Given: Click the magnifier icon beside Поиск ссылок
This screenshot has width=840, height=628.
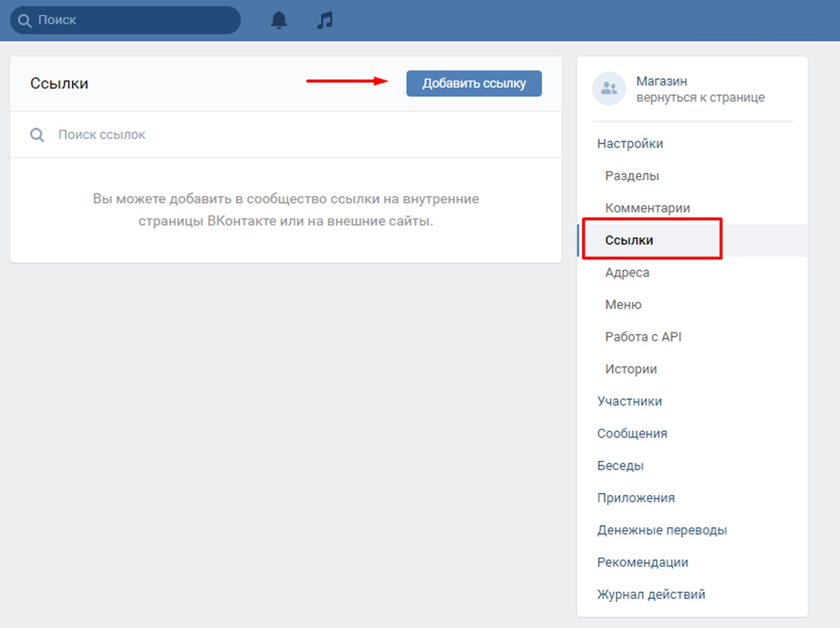Looking at the screenshot, I should tap(37, 135).
